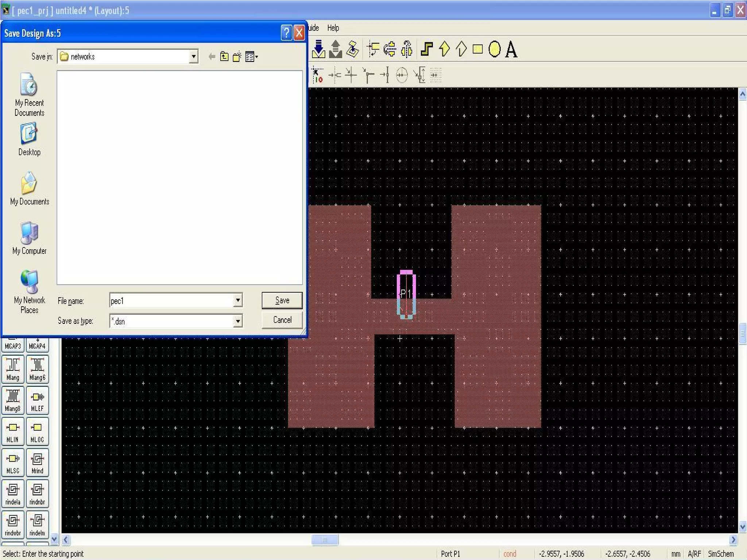The height and width of the screenshot is (560, 747).
Task: Click the MLEF component palette icon
Action: [x=37, y=400]
